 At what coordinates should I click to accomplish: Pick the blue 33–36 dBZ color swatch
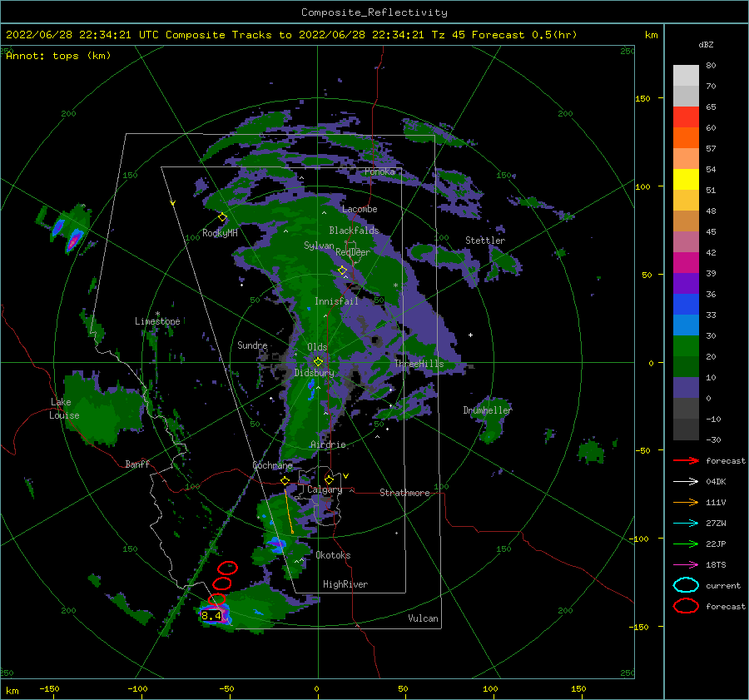pyautogui.click(x=686, y=304)
